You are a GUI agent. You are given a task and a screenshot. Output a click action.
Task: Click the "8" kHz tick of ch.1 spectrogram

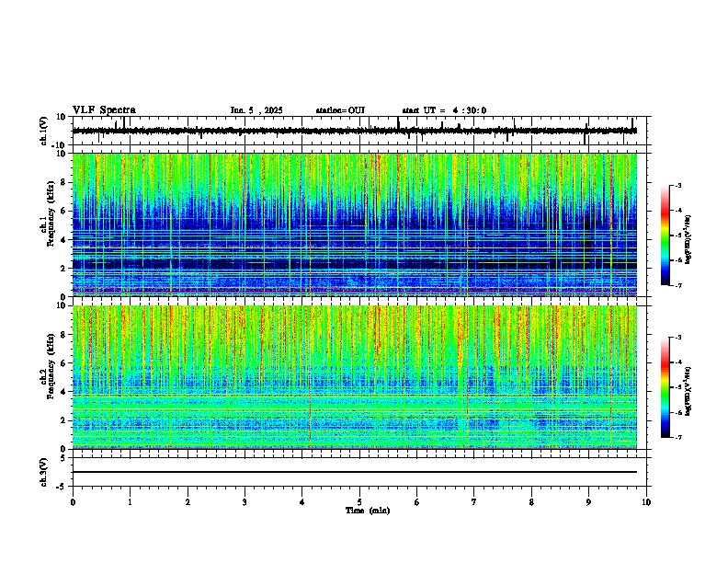coord(63,182)
